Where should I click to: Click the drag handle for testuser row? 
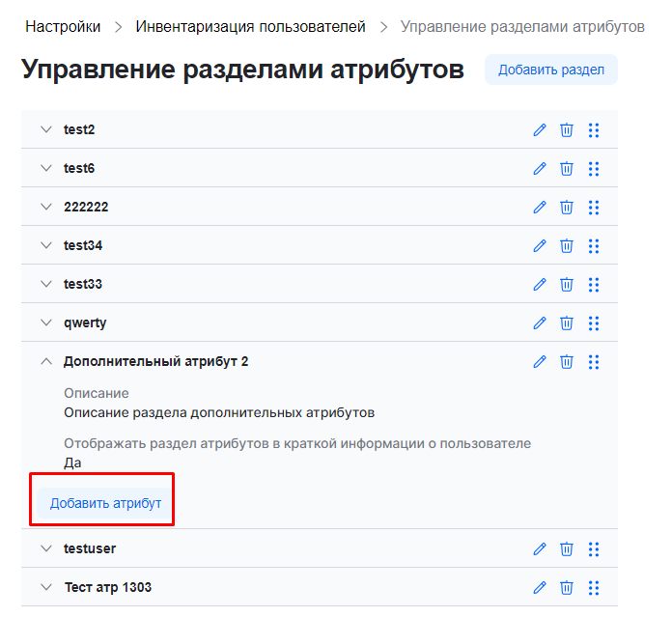coord(594,548)
